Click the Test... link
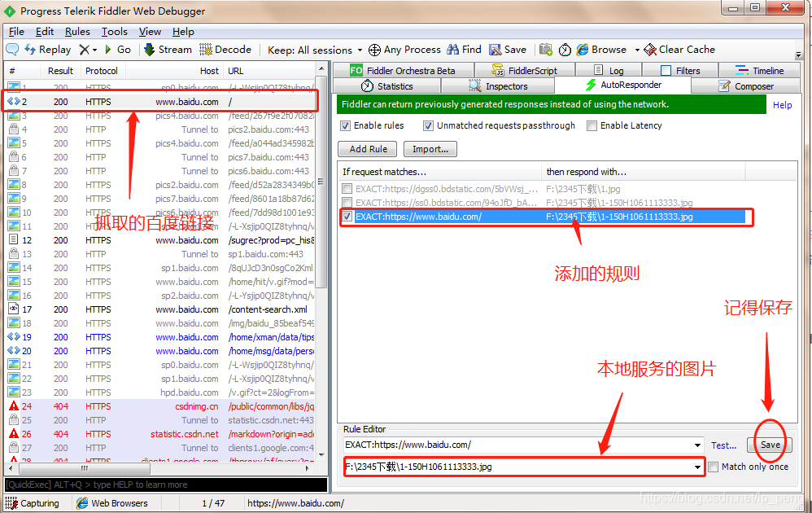This screenshot has height=513, width=812. click(723, 445)
